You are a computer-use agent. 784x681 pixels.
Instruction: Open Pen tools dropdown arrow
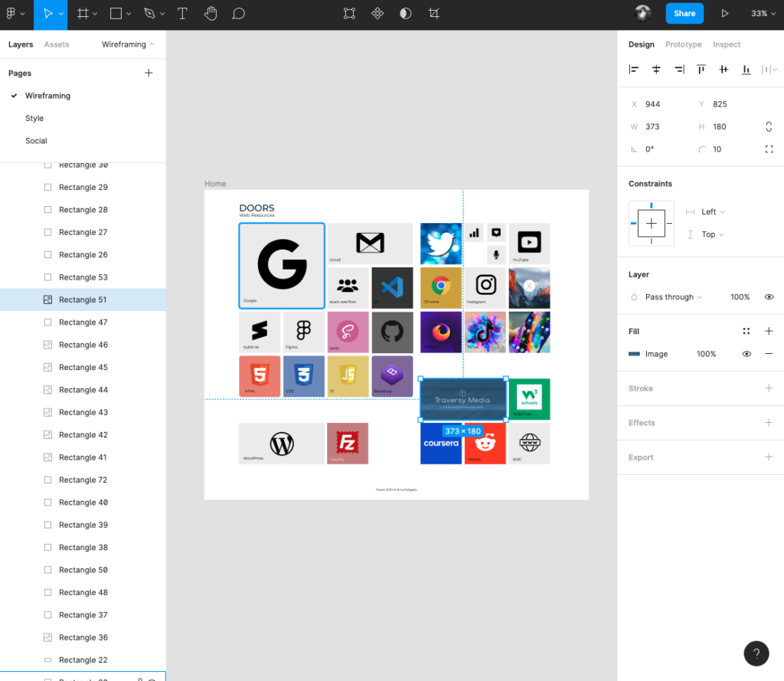(162, 14)
